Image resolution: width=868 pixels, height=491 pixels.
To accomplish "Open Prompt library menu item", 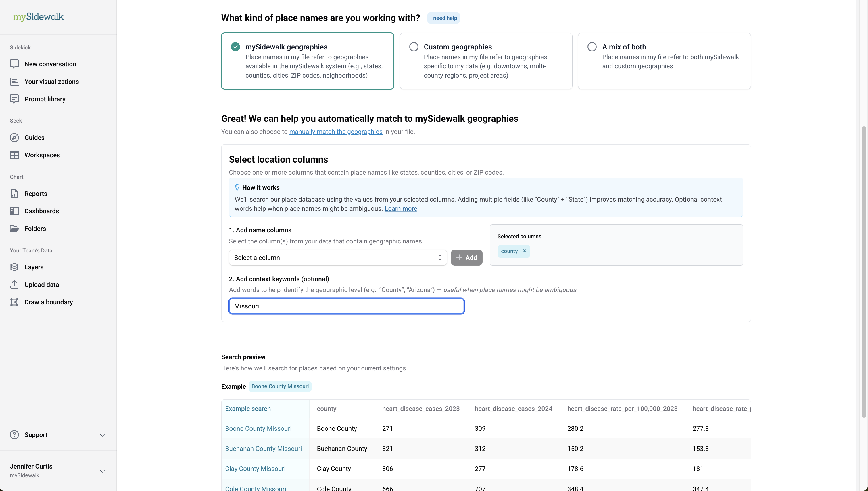I will (45, 99).
